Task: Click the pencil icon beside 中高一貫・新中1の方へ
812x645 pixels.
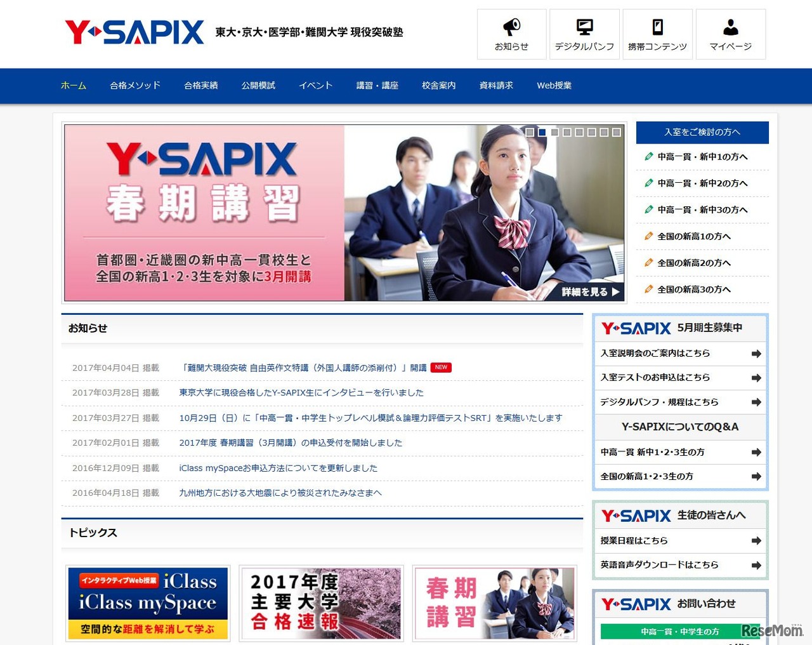Action: pyautogui.click(x=648, y=156)
